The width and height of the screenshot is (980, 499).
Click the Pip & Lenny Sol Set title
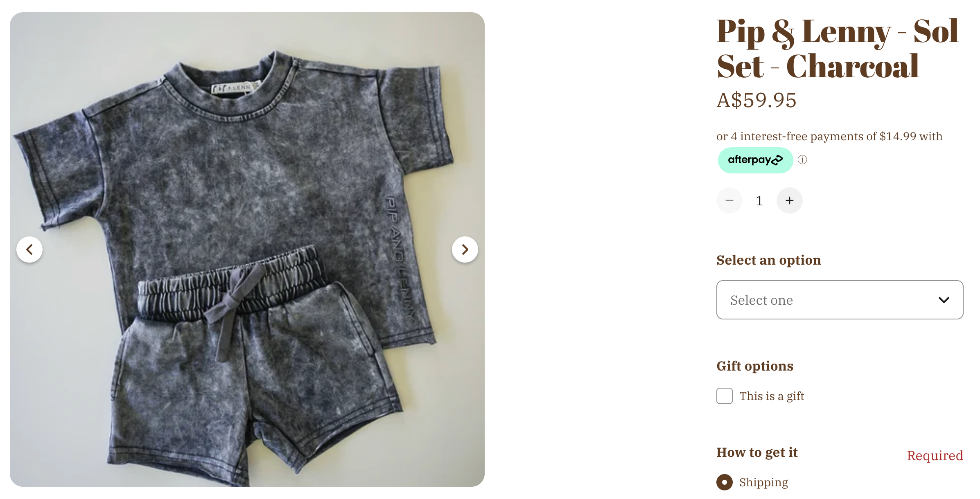coord(837,49)
